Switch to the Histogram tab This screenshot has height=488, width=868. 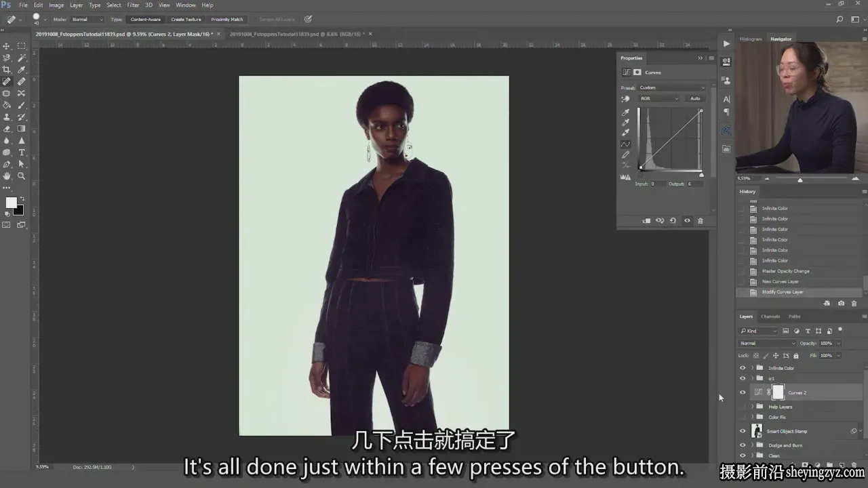(x=751, y=39)
